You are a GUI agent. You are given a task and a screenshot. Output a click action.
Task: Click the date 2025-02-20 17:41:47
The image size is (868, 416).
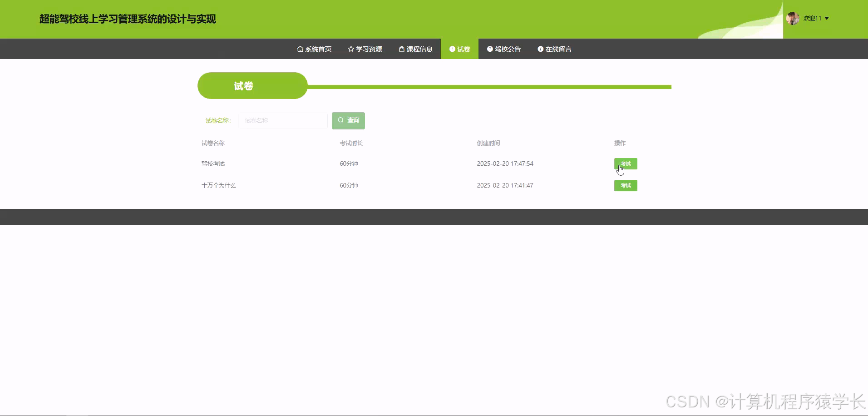505,185
